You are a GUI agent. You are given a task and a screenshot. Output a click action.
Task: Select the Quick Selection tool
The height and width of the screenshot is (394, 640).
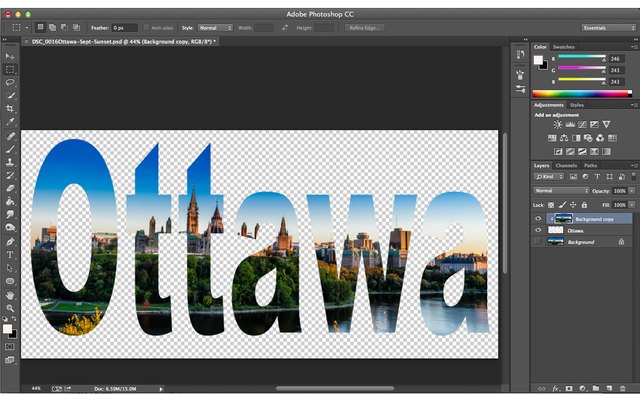click(10, 96)
